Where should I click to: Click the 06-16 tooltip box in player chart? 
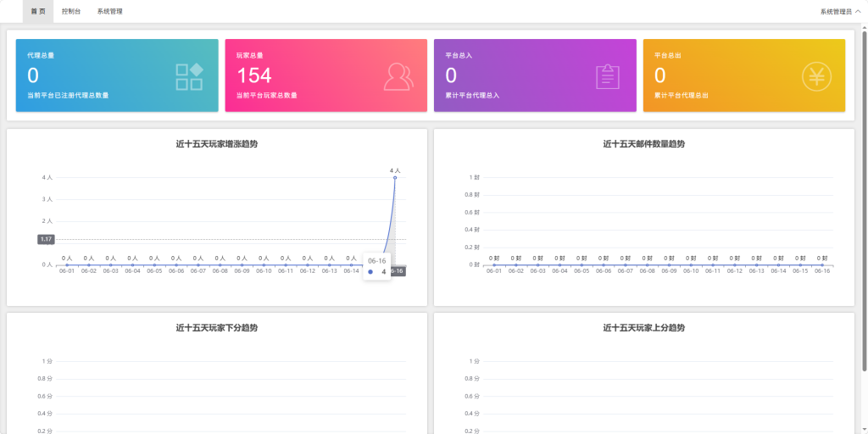coord(377,266)
